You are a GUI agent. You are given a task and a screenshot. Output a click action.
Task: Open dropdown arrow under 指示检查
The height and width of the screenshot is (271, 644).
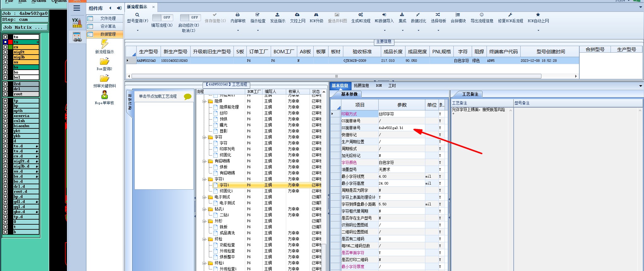(x=258, y=31)
